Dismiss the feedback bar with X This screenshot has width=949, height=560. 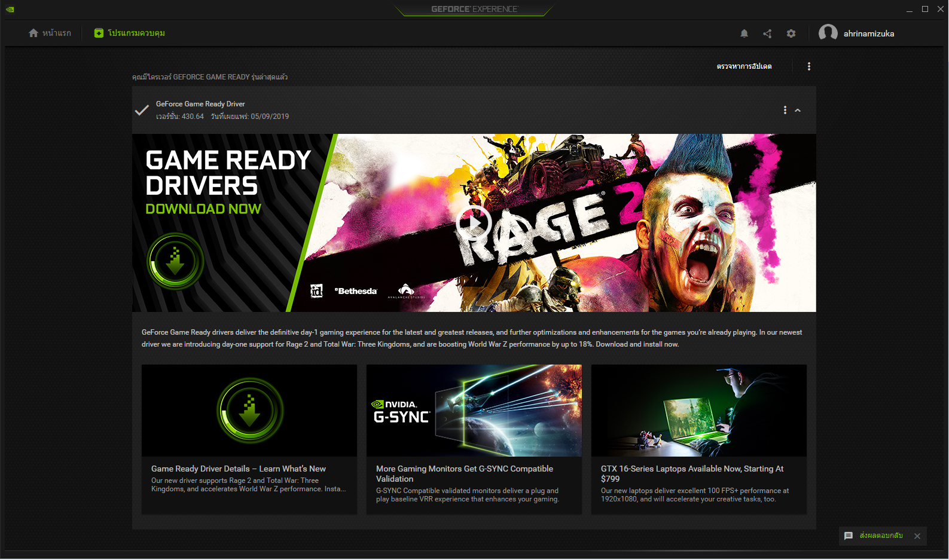[917, 536]
